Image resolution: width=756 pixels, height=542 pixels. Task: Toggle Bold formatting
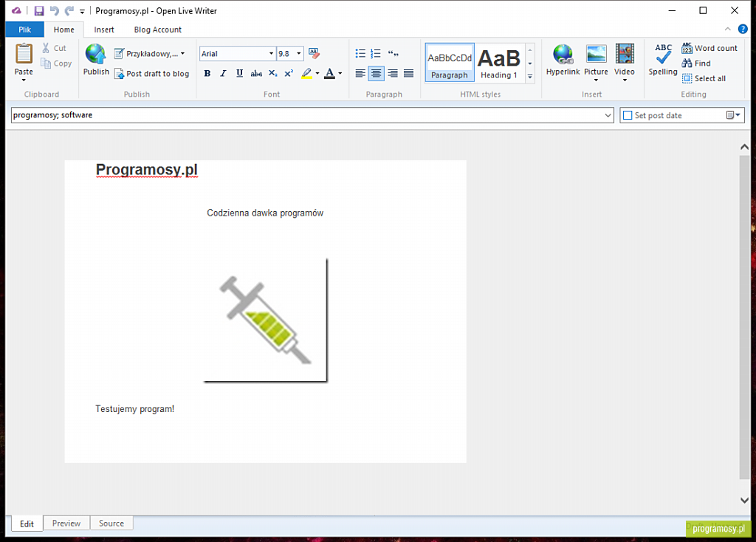pos(207,73)
